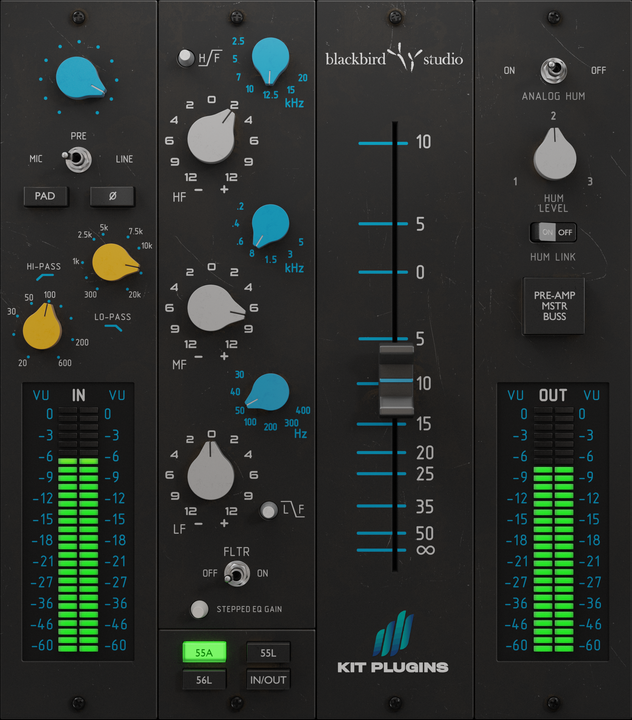Invert polarity with the Ø phase button
Image resolution: width=632 pixels, height=720 pixels.
click(x=112, y=196)
